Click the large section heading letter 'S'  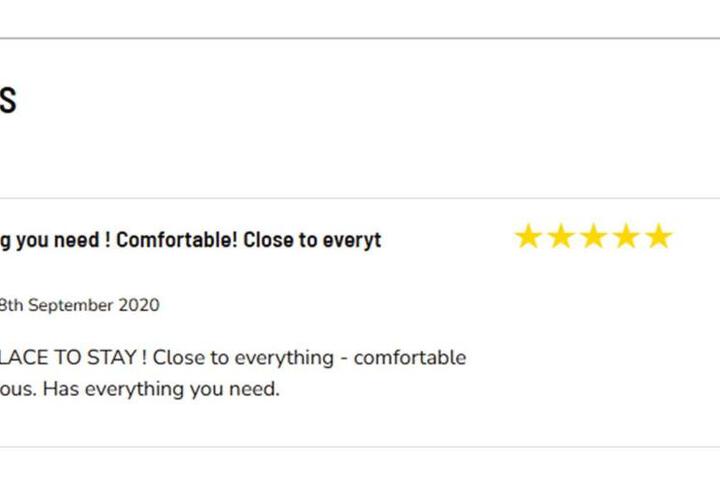8,101
